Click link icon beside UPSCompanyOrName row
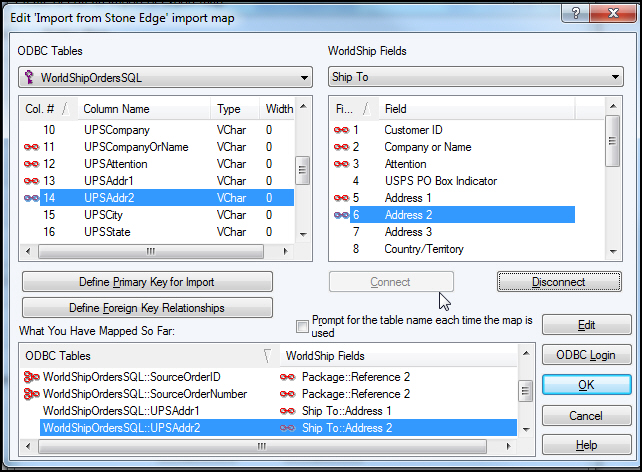 pos(31,147)
